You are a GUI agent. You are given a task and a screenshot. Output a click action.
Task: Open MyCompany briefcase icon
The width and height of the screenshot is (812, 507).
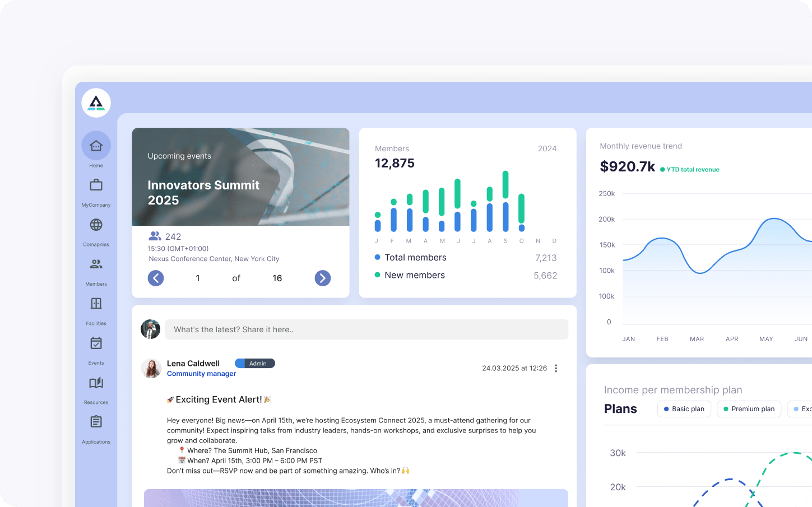(96, 185)
